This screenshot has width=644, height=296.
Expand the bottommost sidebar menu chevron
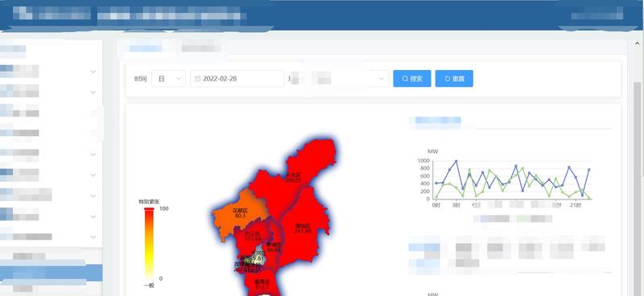coord(93,237)
